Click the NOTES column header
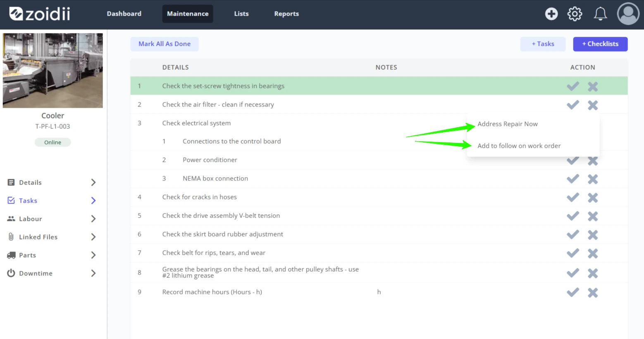The image size is (644, 339). tap(386, 67)
